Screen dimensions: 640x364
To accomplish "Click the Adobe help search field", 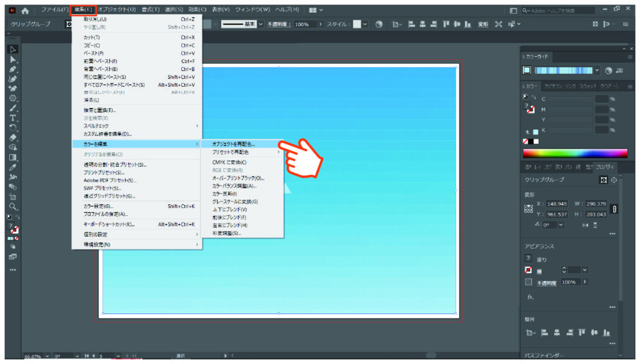I will 558,11.
